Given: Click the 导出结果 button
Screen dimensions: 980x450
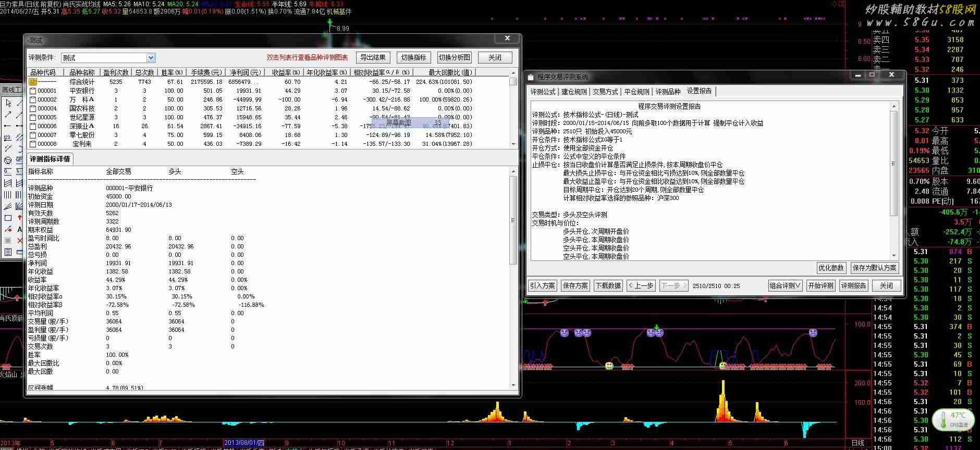Looking at the screenshot, I should point(373,57).
